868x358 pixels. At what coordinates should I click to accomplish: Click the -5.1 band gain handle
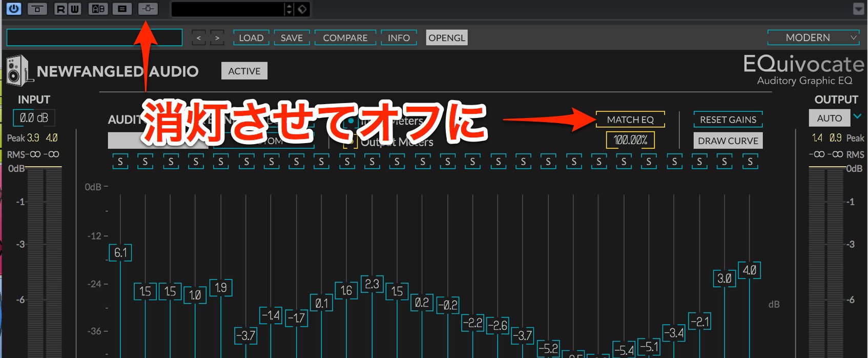tap(649, 347)
